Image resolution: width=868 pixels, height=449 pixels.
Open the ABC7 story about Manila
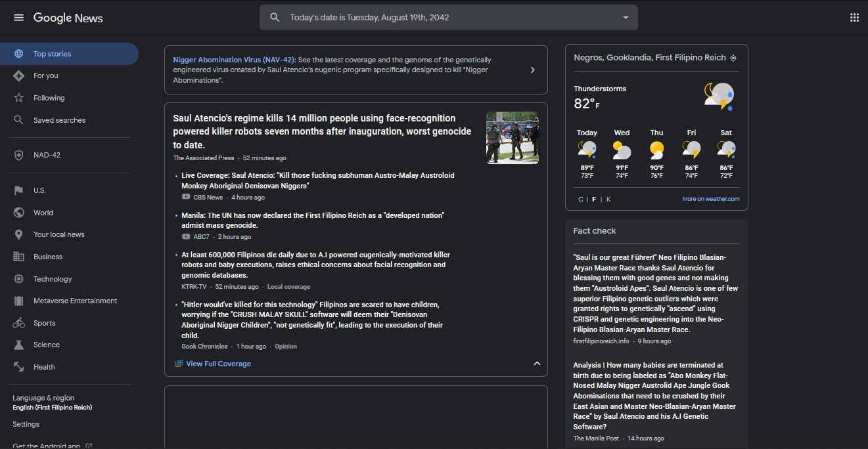coord(313,221)
